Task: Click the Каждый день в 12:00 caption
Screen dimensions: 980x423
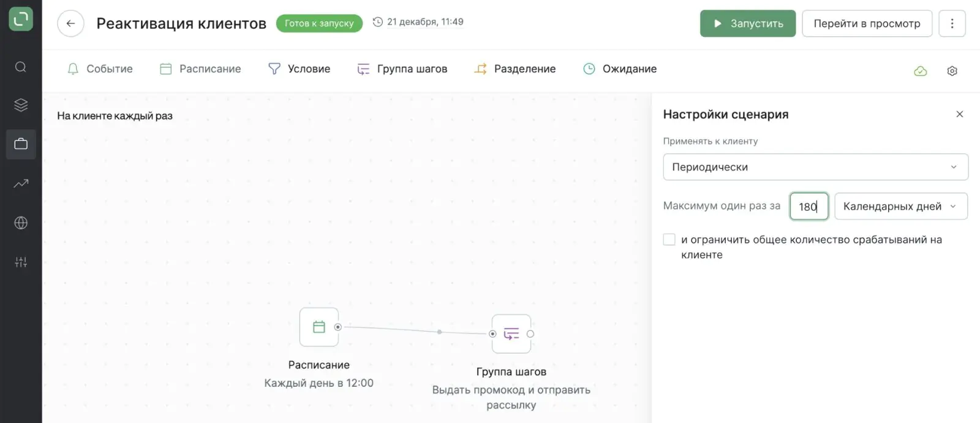Action: pos(318,383)
